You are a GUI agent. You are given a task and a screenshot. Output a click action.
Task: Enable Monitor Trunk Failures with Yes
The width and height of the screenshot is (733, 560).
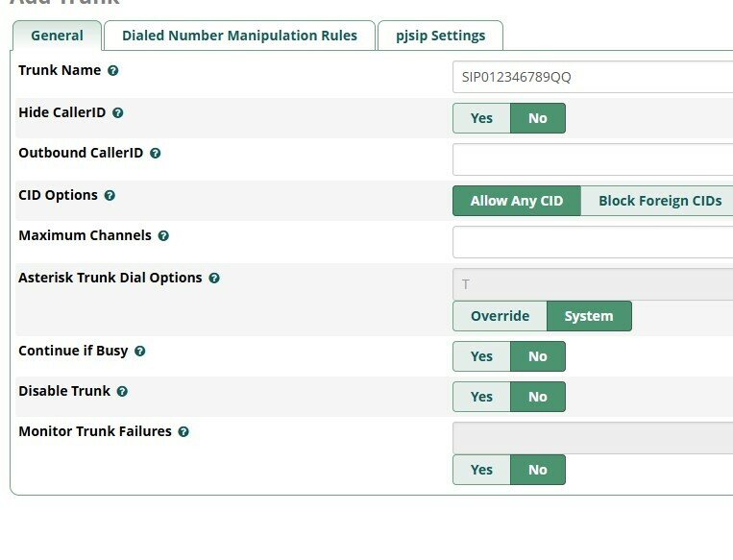pos(481,470)
